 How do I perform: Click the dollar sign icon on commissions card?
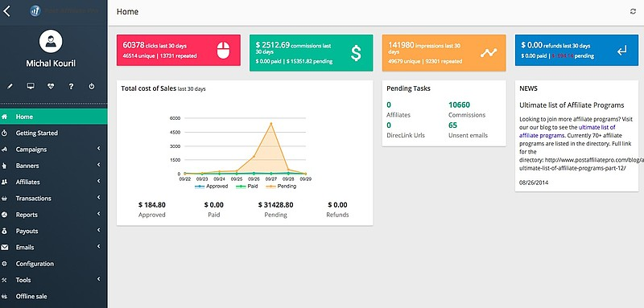click(x=356, y=53)
